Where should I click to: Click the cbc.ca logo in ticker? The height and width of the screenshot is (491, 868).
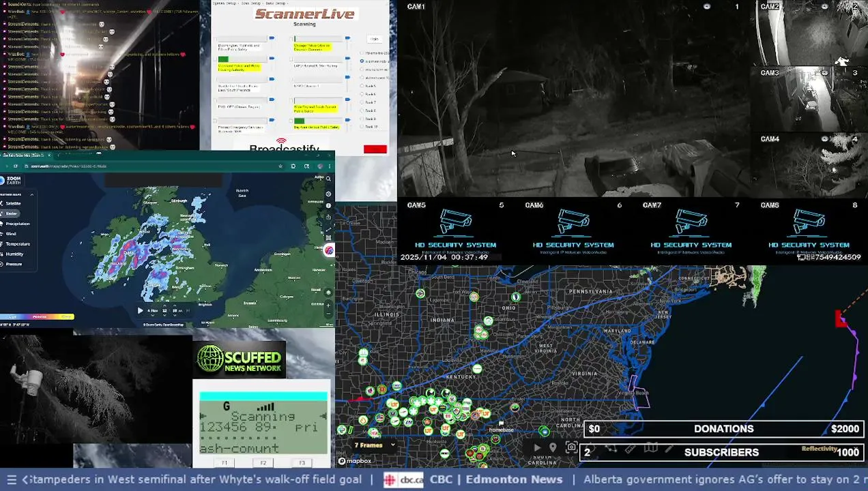click(x=403, y=479)
